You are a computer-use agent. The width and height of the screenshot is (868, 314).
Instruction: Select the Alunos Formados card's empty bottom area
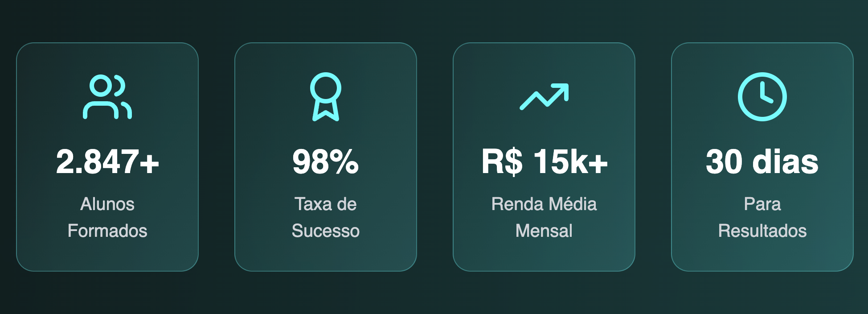coord(107,256)
